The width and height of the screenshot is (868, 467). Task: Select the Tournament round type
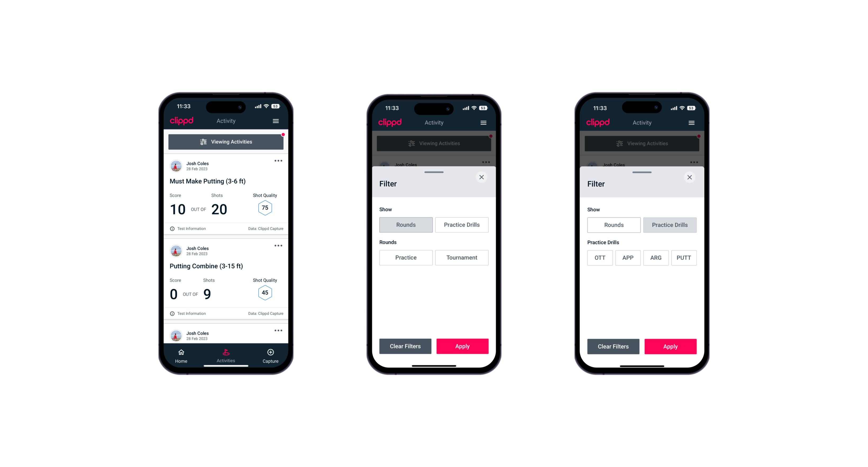pyautogui.click(x=461, y=257)
